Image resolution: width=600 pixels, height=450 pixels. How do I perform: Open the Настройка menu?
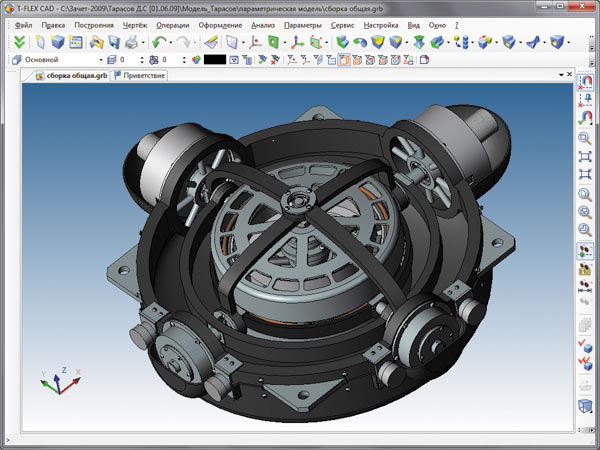click(x=381, y=25)
